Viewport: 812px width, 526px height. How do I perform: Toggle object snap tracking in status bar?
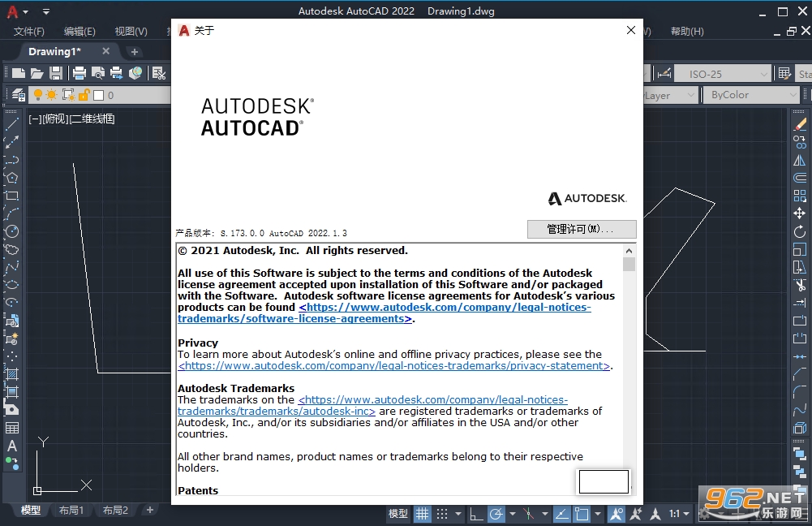[562, 514]
